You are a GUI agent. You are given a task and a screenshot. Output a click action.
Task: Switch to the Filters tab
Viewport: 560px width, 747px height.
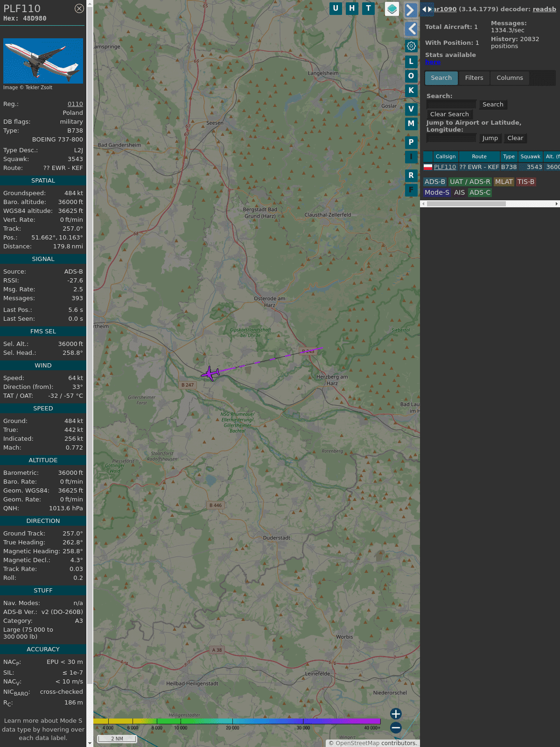coord(474,78)
